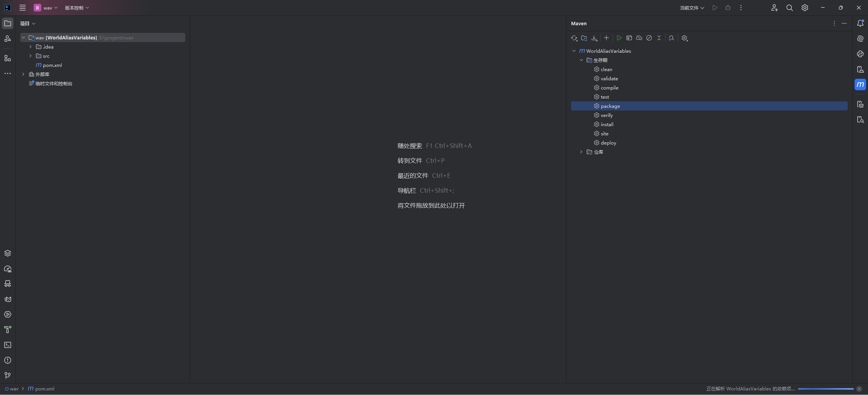Expand the src folder
This screenshot has width=868, height=395.
point(31,56)
